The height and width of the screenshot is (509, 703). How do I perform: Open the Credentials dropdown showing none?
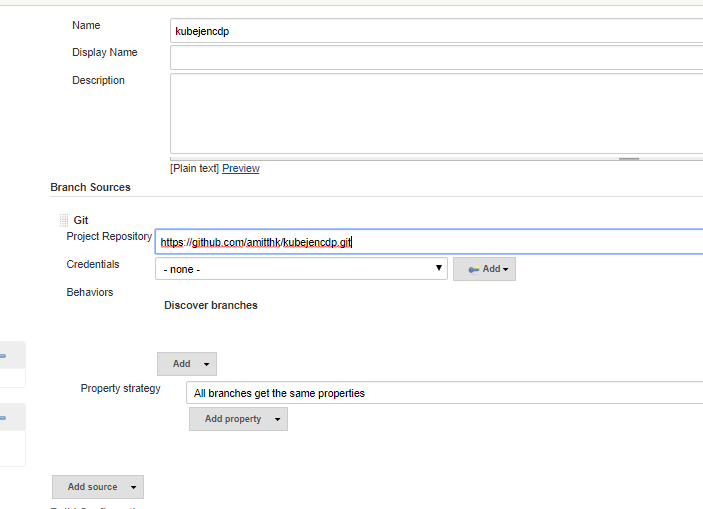(301, 269)
